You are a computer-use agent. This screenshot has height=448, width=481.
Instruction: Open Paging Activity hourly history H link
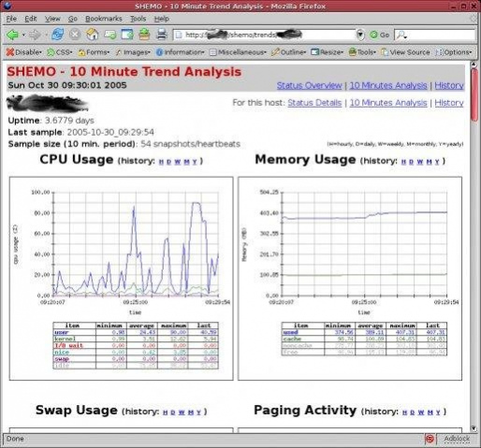coord(405,412)
